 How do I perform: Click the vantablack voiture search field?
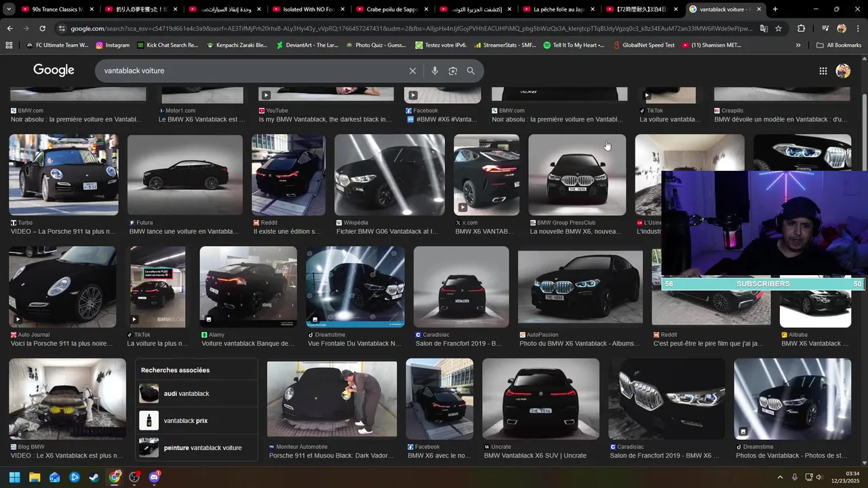251,70
